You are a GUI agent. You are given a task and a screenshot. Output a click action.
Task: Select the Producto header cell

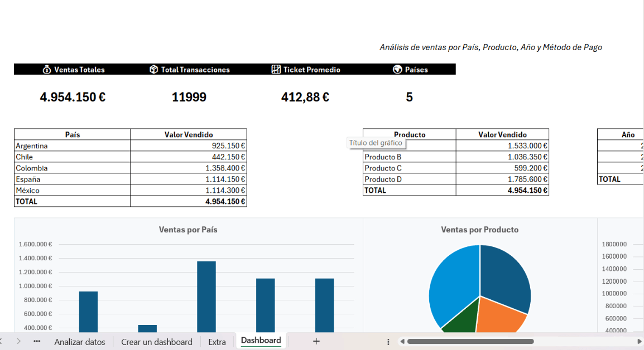coord(410,134)
